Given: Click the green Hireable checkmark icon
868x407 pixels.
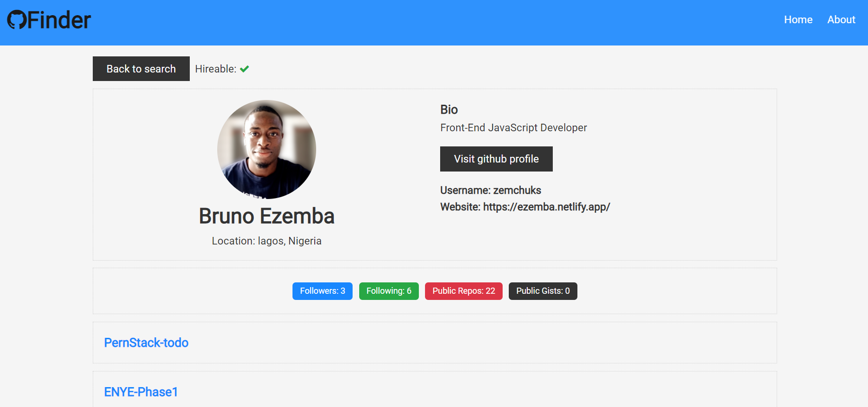Looking at the screenshot, I should tap(244, 69).
